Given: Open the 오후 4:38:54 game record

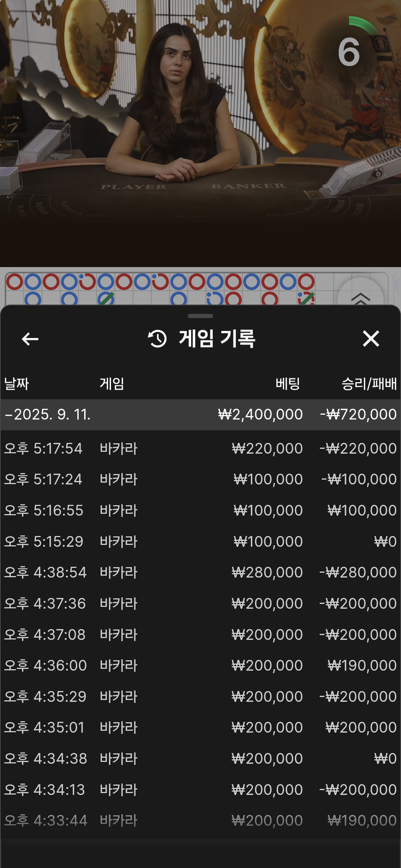Looking at the screenshot, I should [200, 572].
